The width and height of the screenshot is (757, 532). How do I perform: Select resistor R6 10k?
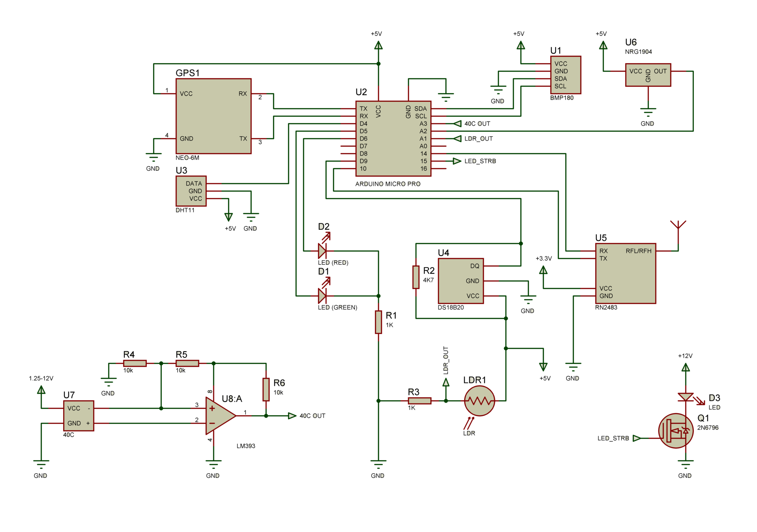click(x=266, y=389)
